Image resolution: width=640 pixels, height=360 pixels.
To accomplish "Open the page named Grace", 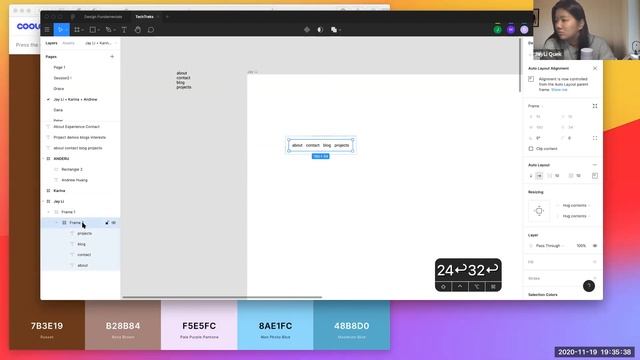I will click(59, 89).
